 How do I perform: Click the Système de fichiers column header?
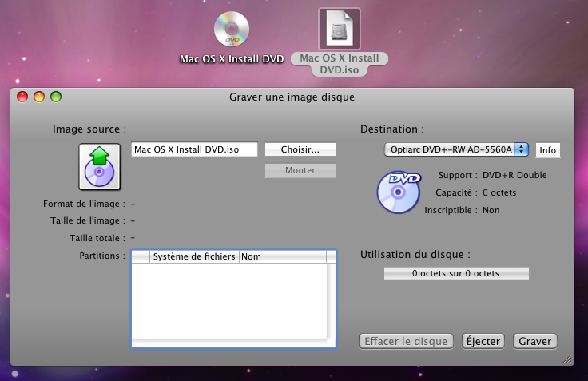(194, 256)
